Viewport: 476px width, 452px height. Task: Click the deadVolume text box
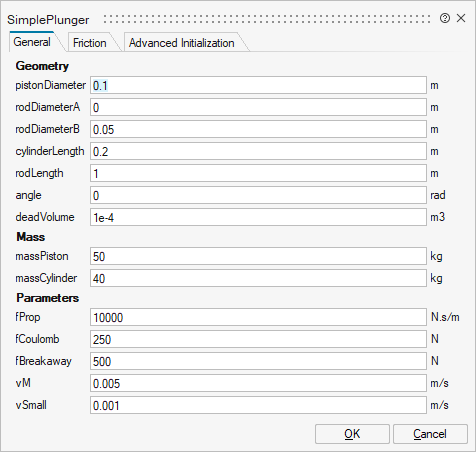pyautogui.click(x=258, y=217)
